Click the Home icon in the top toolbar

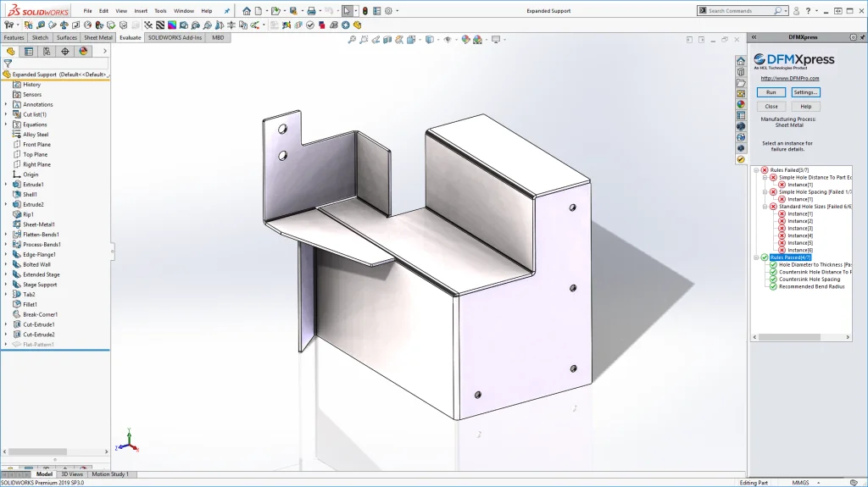tap(247, 11)
